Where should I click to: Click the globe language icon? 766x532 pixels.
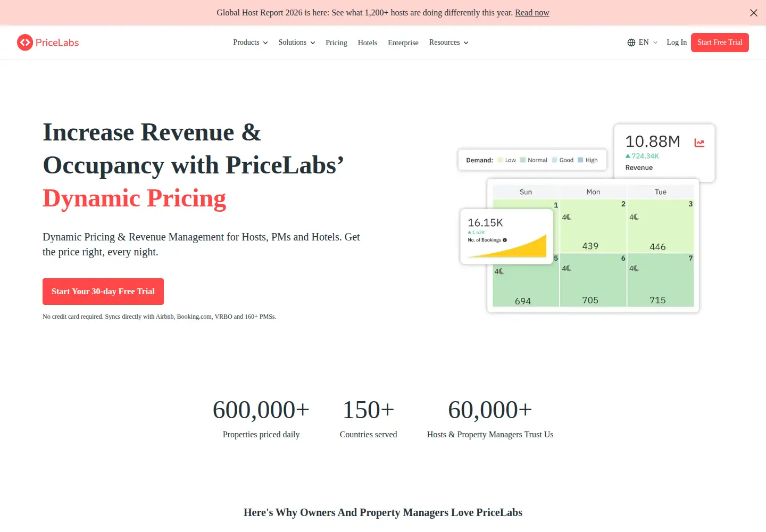(631, 43)
